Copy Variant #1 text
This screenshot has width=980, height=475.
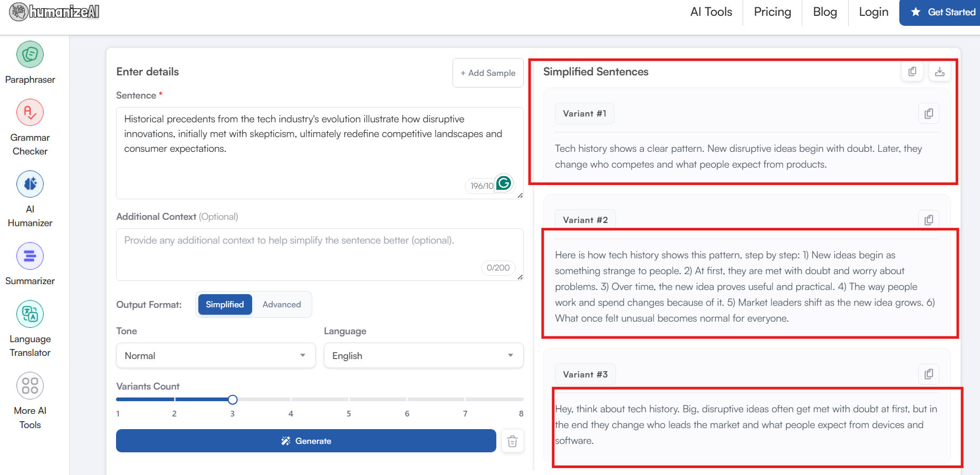[928, 113]
